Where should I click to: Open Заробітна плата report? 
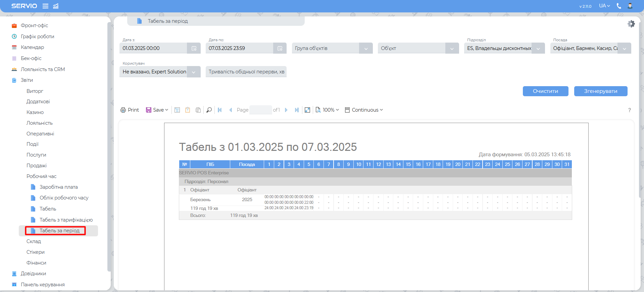(58, 187)
